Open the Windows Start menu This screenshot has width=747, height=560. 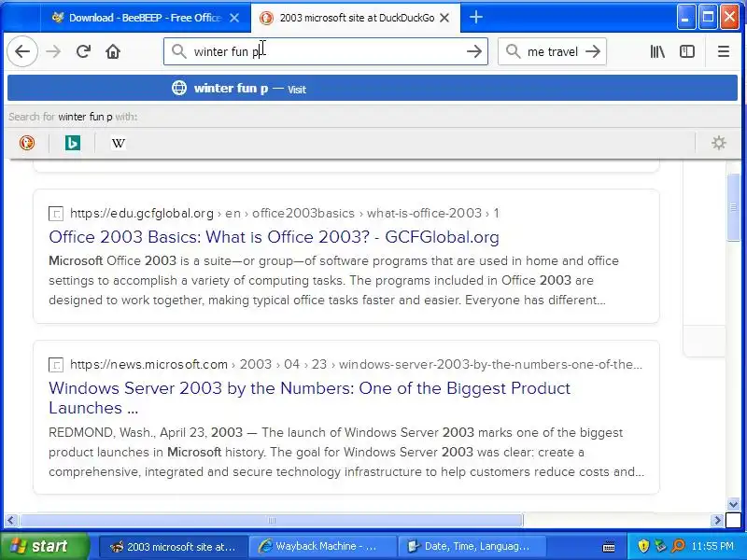tap(44, 546)
